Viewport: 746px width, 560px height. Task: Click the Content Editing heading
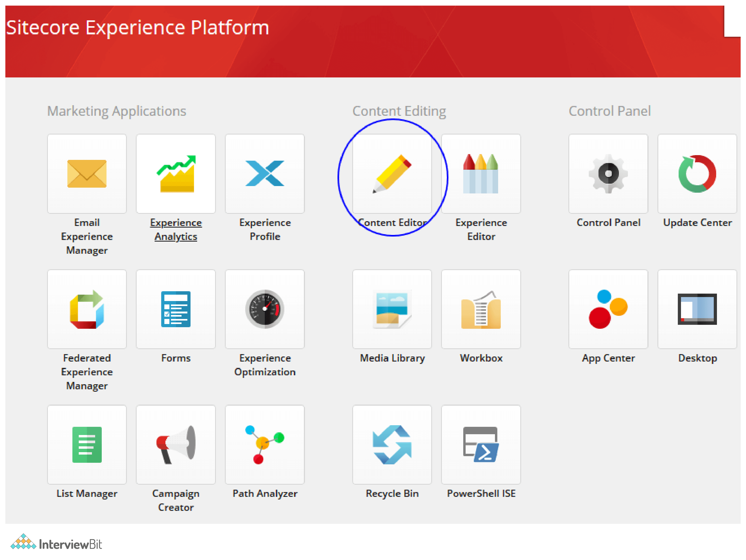(x=399, y=111)
